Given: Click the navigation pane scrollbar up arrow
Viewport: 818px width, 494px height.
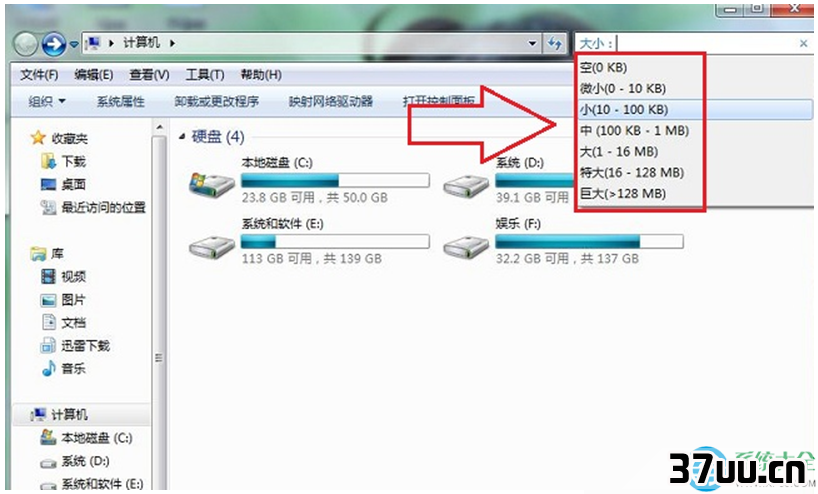Looking at the screenshot, I should coord(160,128).
